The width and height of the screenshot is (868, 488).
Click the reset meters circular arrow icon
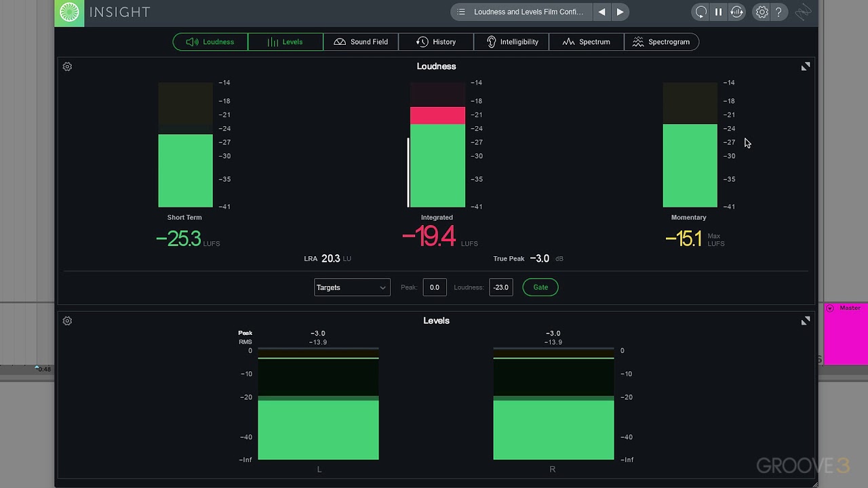pyautogui.click(x=701, y=12)
